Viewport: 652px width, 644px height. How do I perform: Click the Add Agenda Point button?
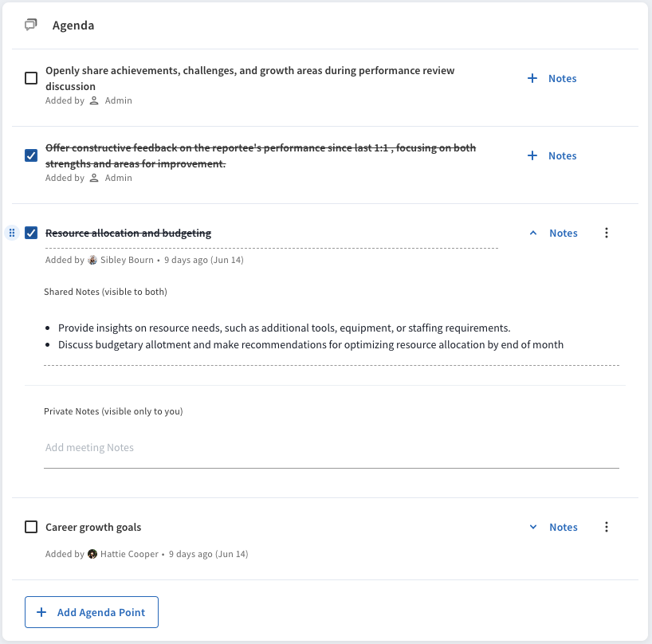[x=92, y=612]
